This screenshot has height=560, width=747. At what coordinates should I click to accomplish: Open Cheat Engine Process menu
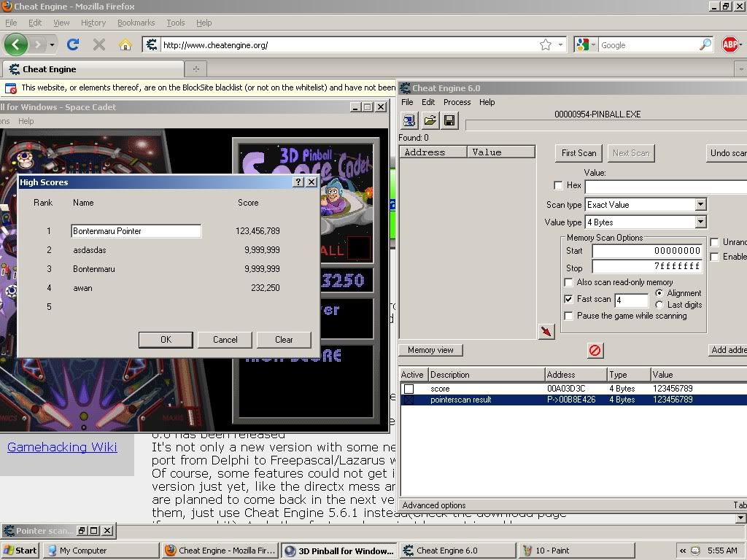[457, 102]
